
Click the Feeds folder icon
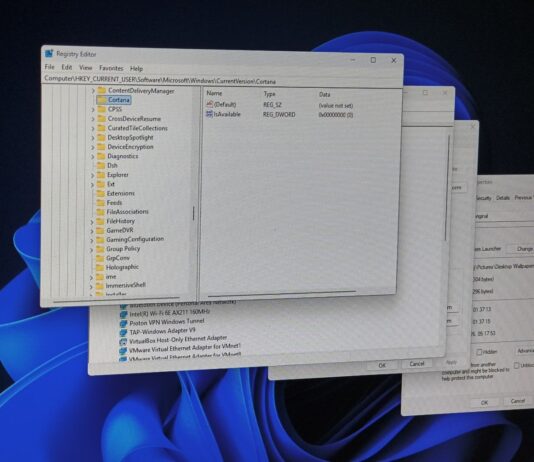(x=101, y=203)
